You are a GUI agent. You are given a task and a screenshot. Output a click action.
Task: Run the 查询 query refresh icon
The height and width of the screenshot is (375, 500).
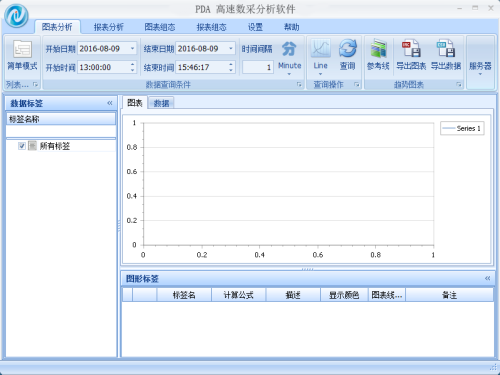click(348, 49)
